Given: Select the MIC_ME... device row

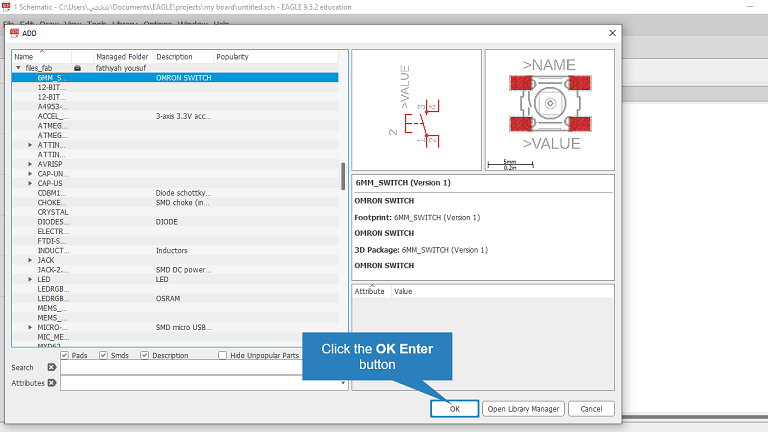Looking at the screenshot, I should [175, 337].
